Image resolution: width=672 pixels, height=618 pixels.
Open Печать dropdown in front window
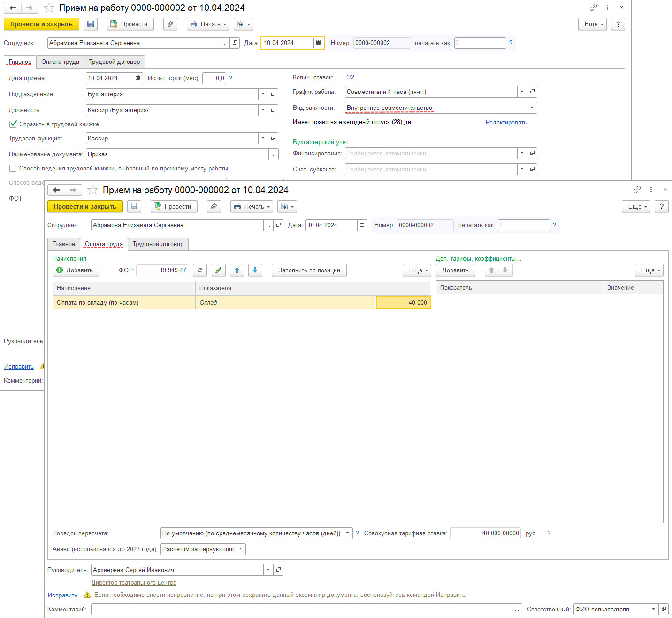click(x=252, y=206)
